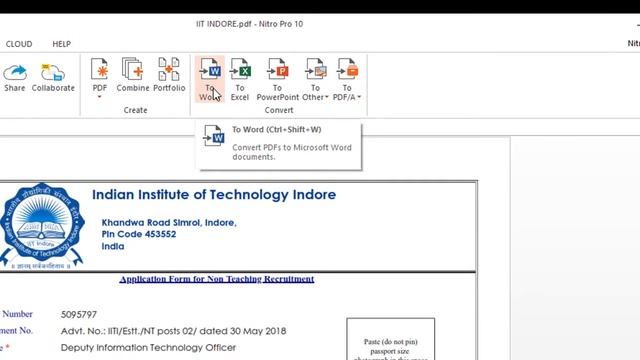Expand the PDF button dropdown arrow
This screenshot has width=640, height=360.
99,97
